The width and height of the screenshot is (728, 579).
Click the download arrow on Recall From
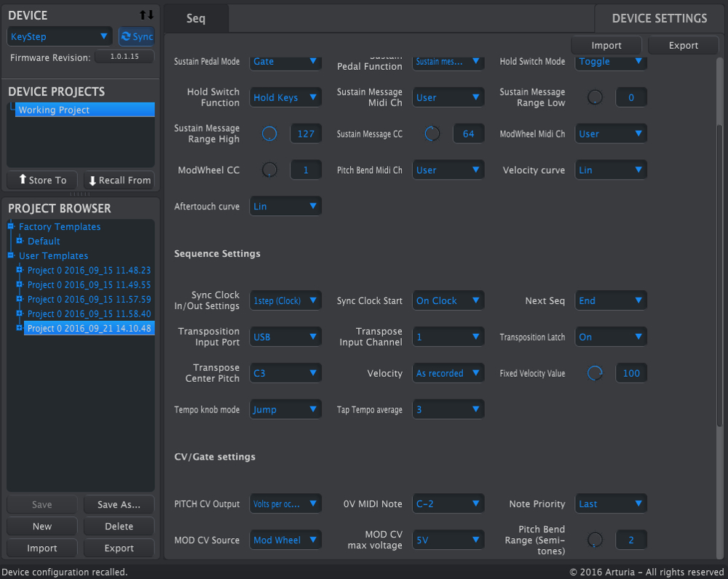coord(92,180)
